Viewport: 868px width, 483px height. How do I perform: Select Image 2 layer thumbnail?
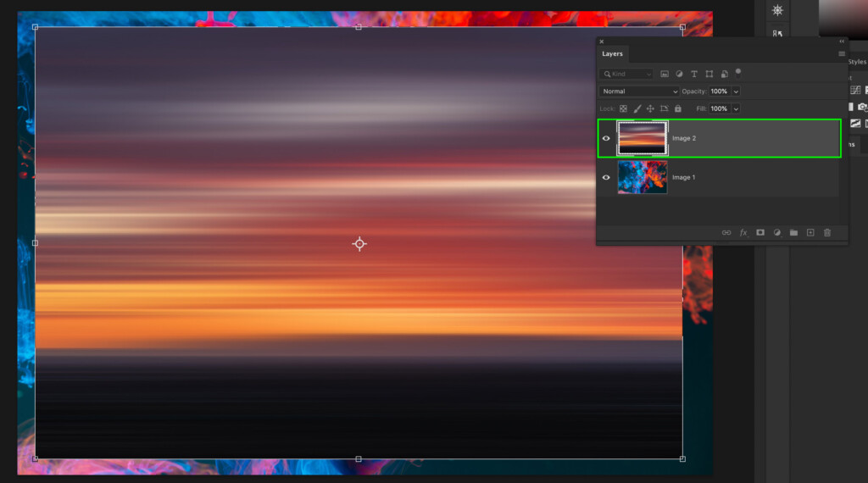pyautogui.click(x=643, y=138)
